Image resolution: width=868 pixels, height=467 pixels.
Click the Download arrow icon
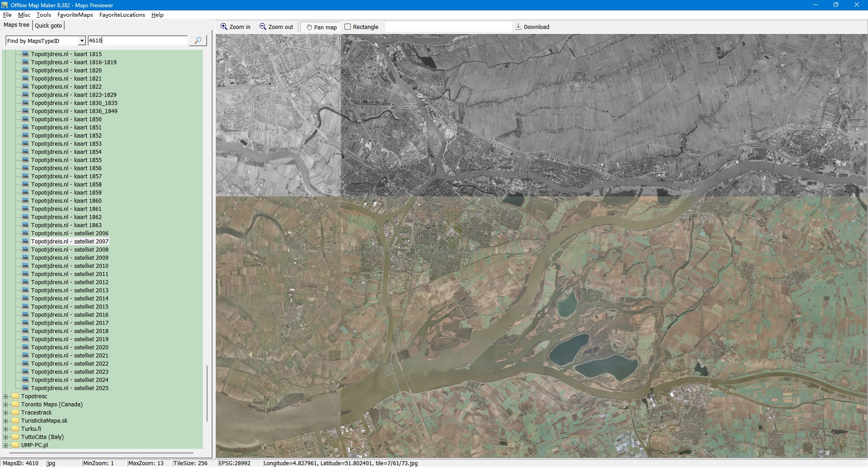click(519, 27)
